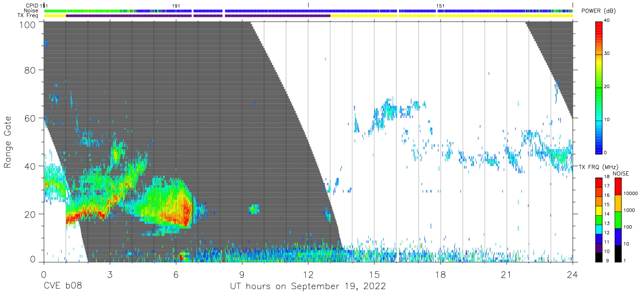
Task: Click the green swatch of the noise legend
Action: pyautogui.click(x=618, y=220)
